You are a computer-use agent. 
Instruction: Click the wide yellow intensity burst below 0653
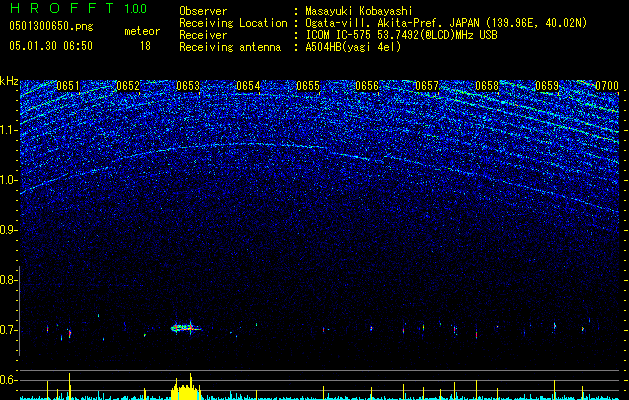tap(186, 389)
